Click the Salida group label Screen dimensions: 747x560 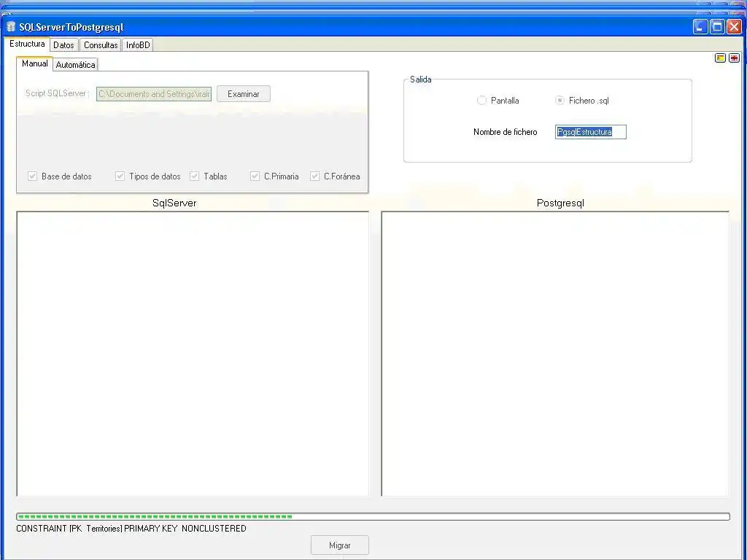(421, 79)
